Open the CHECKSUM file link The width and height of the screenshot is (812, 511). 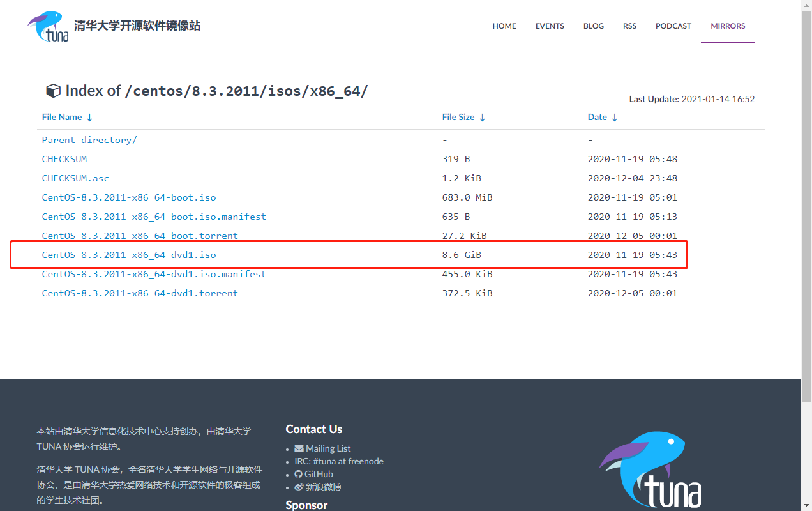tap(64, 159)
